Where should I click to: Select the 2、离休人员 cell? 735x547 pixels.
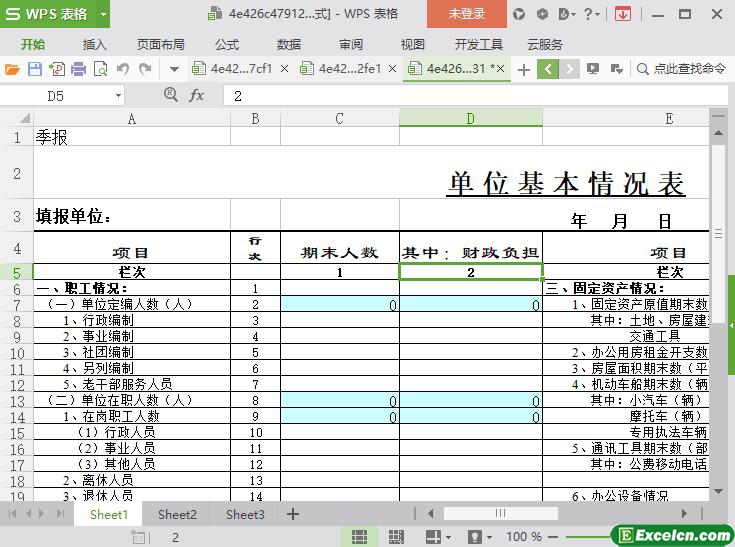132,480
